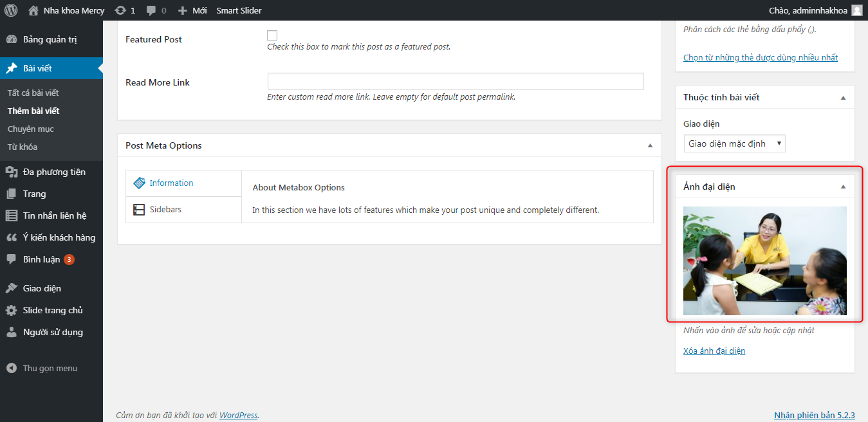This screenshot has height=422, width=868.
Task: Open Người sử dụng users menu
Action: pos(53,332)
